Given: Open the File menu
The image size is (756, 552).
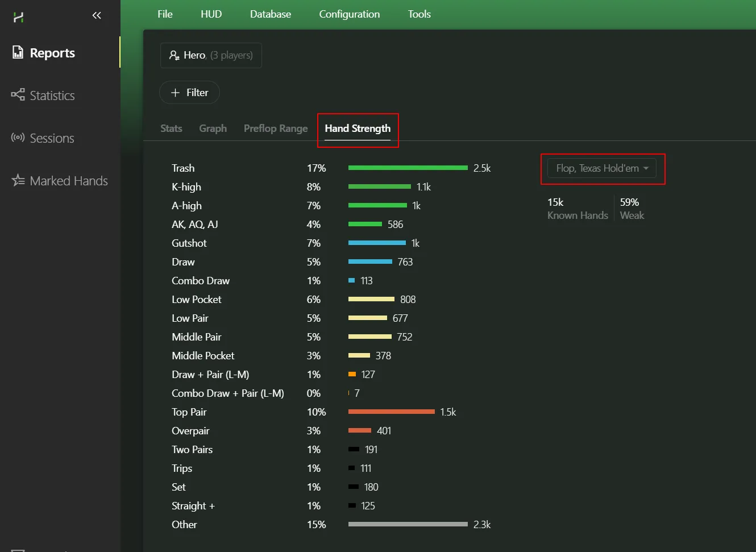Looking at the screenshot, I should 165,14.
